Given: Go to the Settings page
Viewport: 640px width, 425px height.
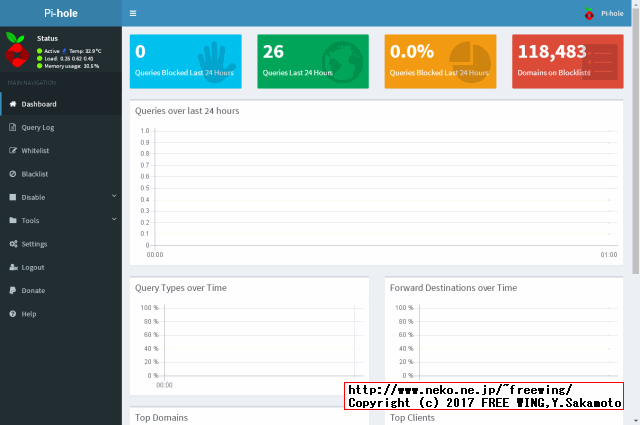Looking at the screenshot, I should (34, 244).
